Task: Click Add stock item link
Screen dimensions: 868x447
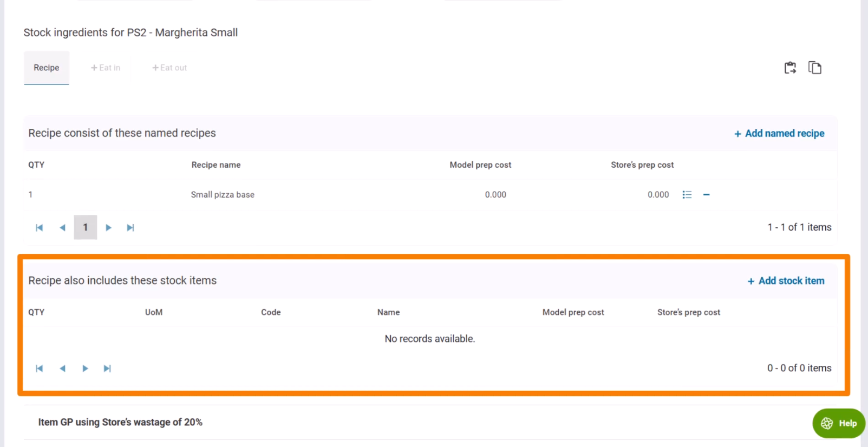Action: point(786,281)
